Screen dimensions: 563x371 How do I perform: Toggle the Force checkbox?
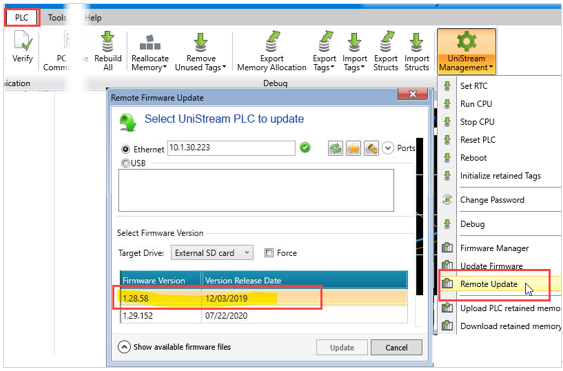pyautogui.click(x=269, y=253)
